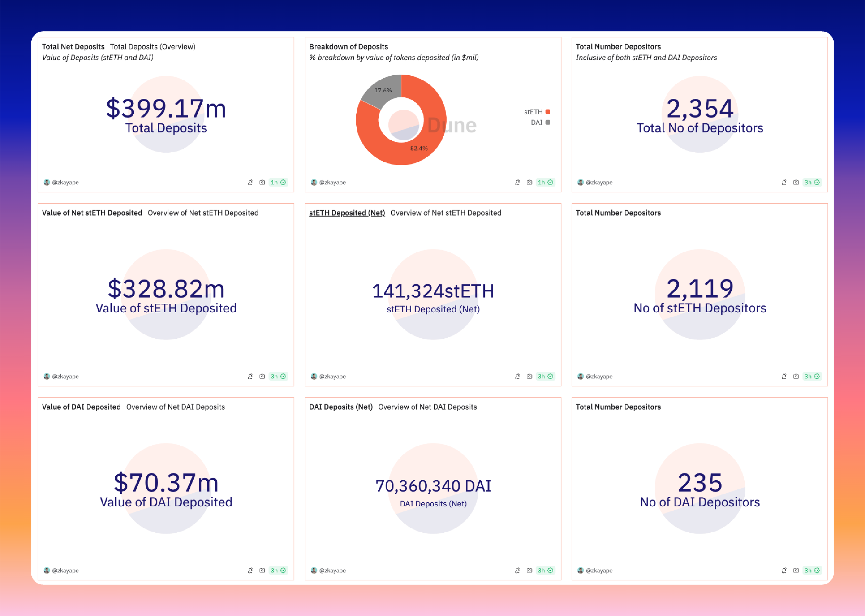Click the gray DAI legend swatch
The width and height of the screenshot is (865, 616).
(x=547, y=122)
